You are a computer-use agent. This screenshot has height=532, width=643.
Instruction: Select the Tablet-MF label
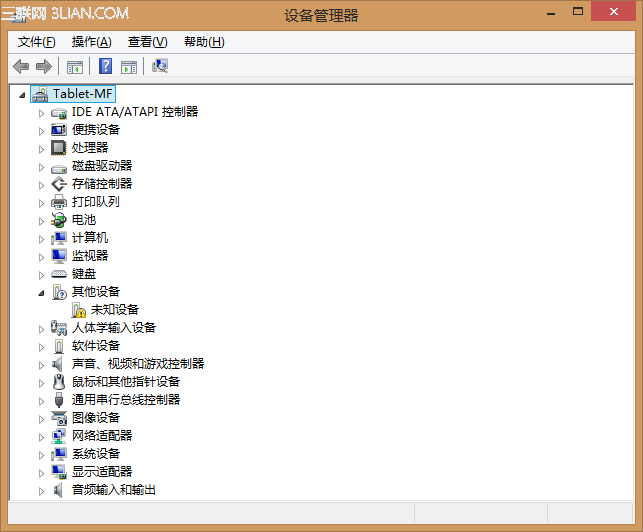pyautogui.click(x=82, y=94)
